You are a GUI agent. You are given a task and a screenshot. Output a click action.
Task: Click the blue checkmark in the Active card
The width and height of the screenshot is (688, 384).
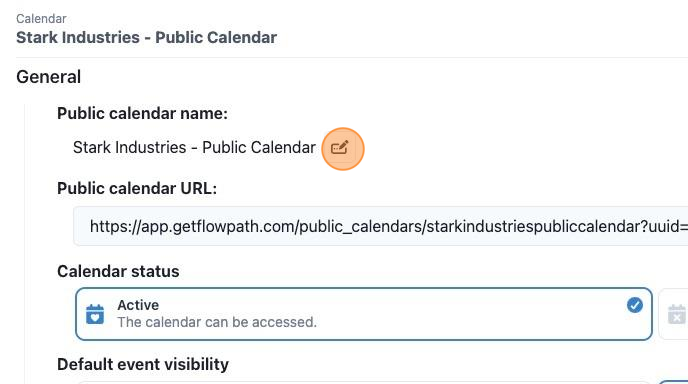[634, 305]
